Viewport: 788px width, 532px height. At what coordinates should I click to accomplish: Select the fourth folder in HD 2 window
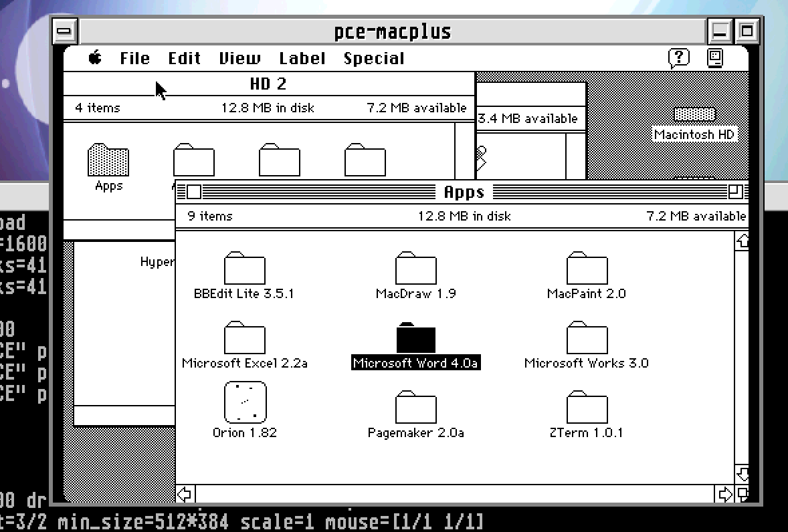(x=365, y=160)
